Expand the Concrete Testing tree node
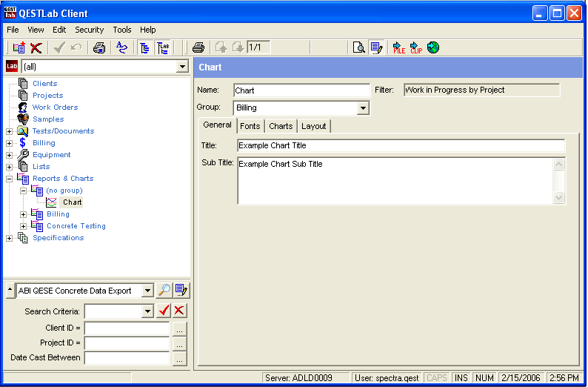 (24, 226)
